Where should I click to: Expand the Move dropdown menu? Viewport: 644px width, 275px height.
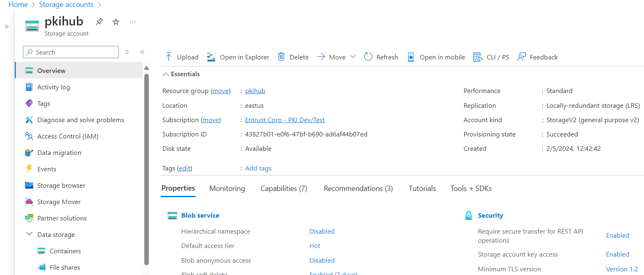[353, 57]
